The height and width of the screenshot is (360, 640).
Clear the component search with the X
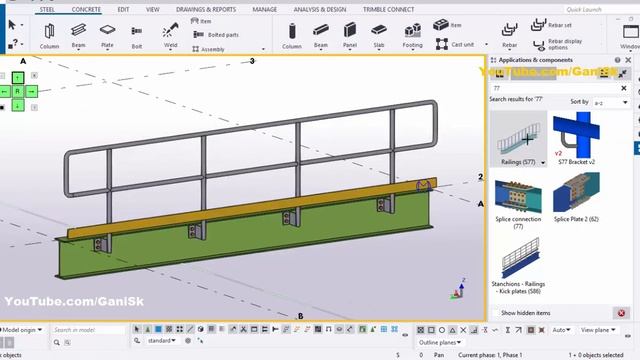624,88
